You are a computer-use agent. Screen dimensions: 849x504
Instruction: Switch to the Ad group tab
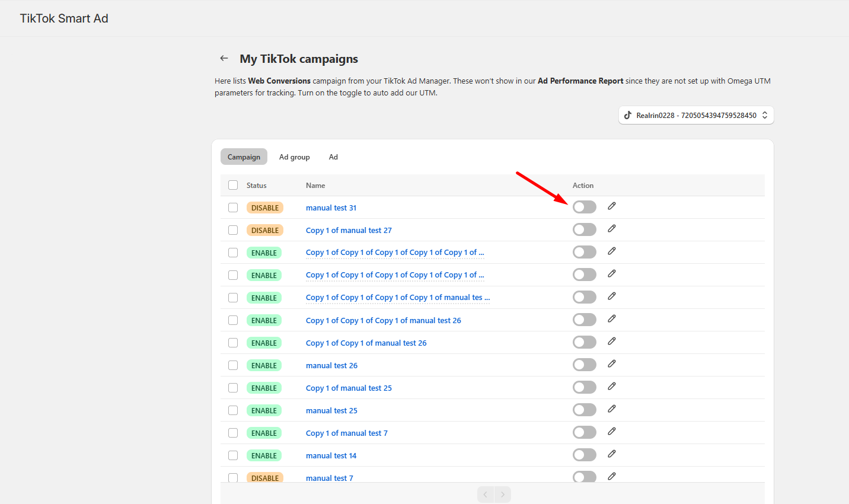tap(294, 157)
